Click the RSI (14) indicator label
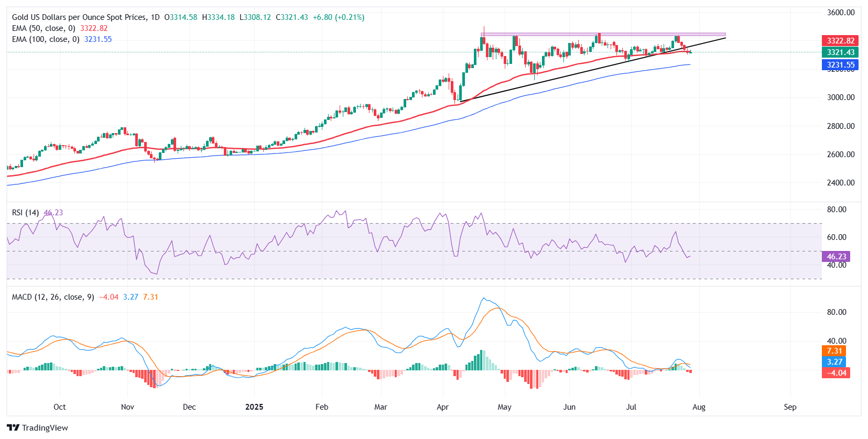868x439 pixels. [x=26, y=213]
